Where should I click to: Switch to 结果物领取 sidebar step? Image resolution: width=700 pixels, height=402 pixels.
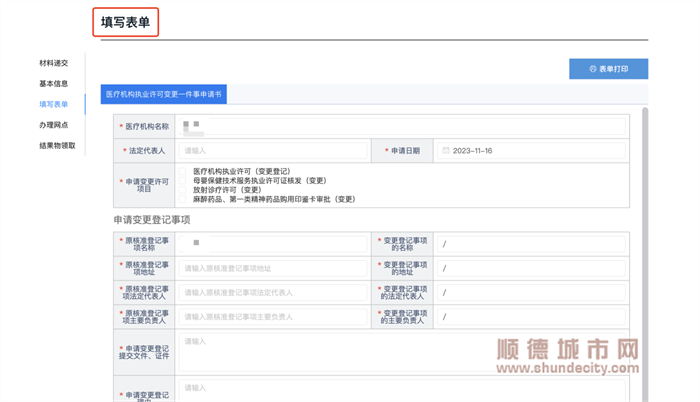57,146
